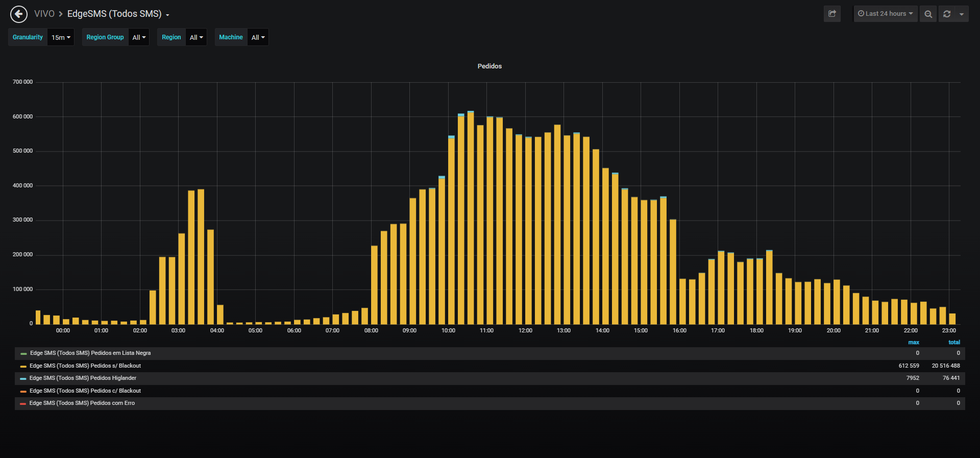Click the back arrow icon

click(19, 14)
